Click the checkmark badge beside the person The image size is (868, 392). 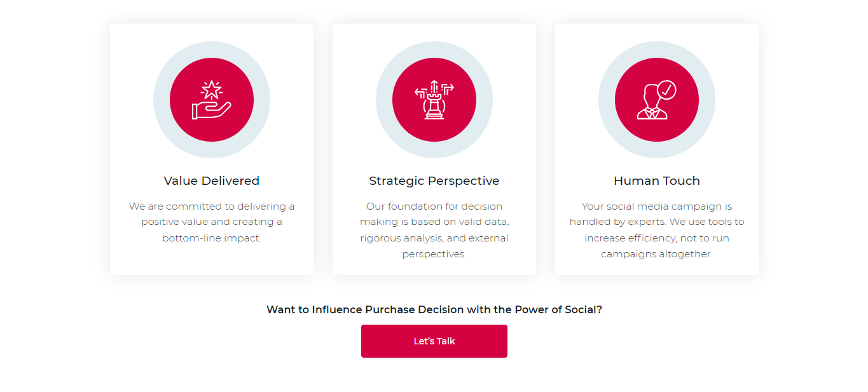[x=666, y=90]
